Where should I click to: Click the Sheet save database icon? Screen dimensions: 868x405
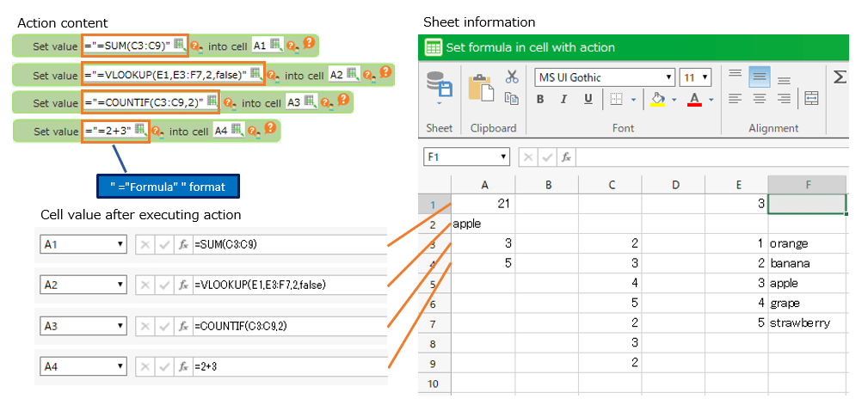tap(440, 85)
